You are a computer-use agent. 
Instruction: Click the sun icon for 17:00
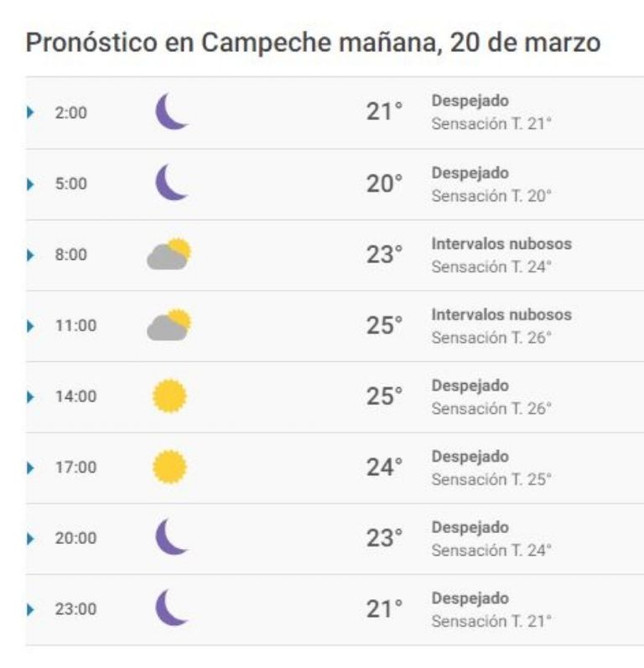pos(169,467)
